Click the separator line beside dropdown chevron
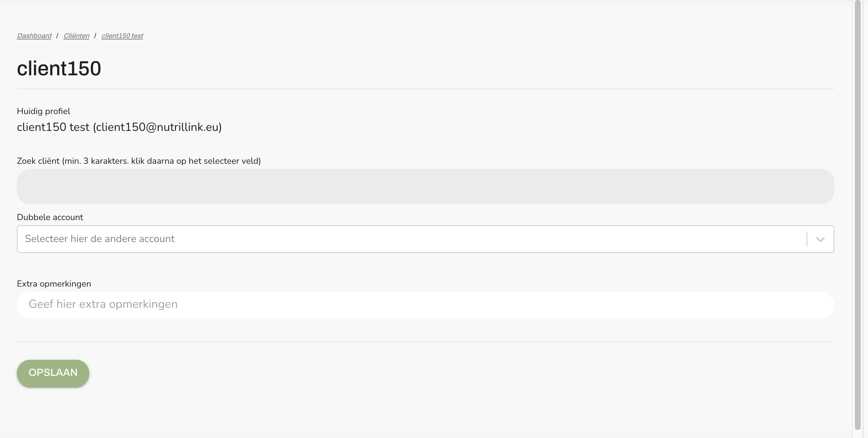 click(x=807, y=239)
